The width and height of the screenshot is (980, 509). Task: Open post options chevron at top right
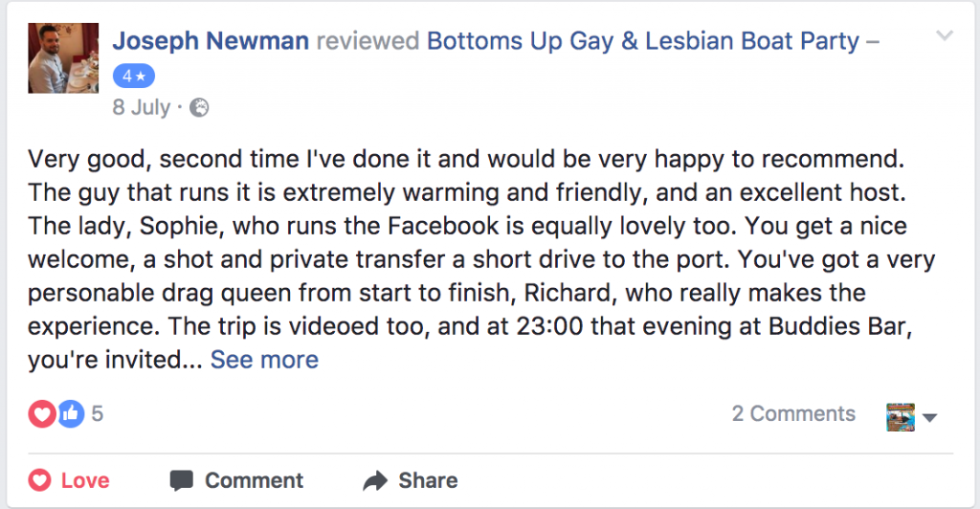(944, 37)
